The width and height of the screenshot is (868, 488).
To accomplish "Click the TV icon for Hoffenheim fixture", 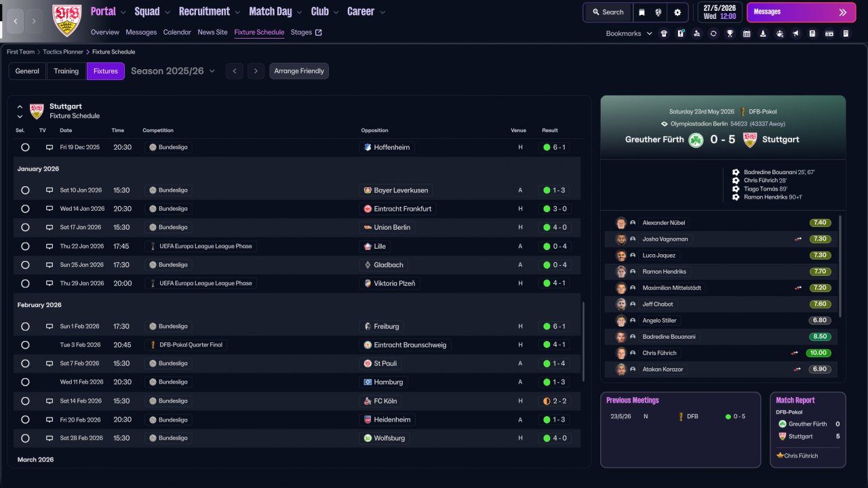I will [x=50, y=147].
